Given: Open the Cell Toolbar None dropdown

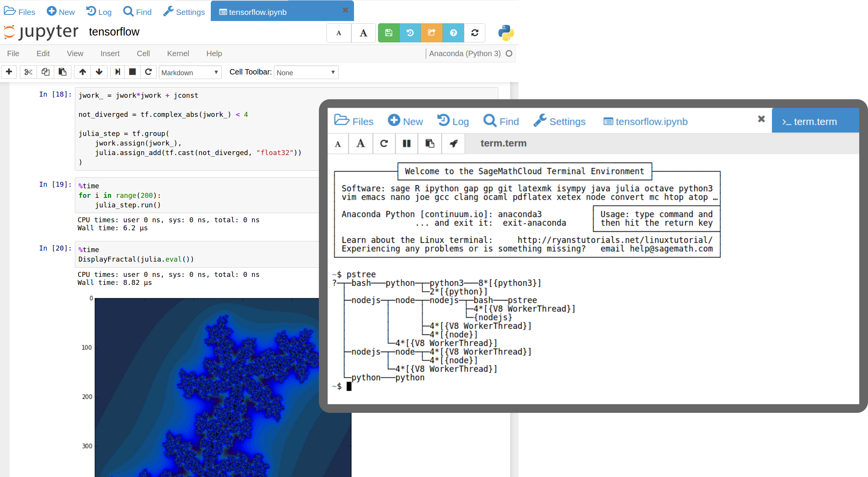Looking at the screenshot, I should point(306,73).
